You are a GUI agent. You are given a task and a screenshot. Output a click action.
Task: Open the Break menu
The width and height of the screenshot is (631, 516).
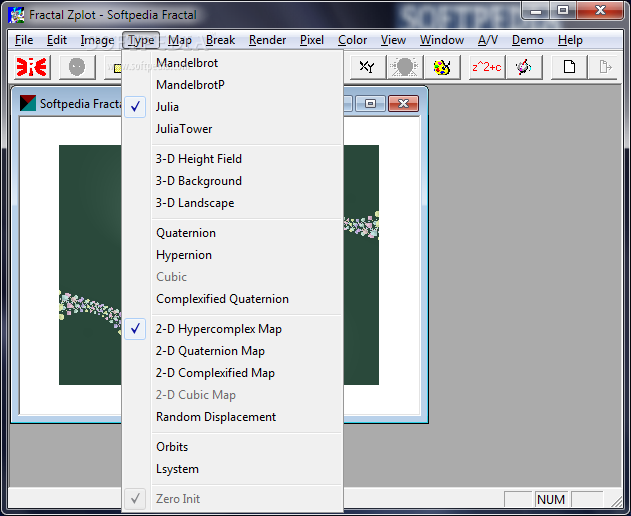(221, 40)
